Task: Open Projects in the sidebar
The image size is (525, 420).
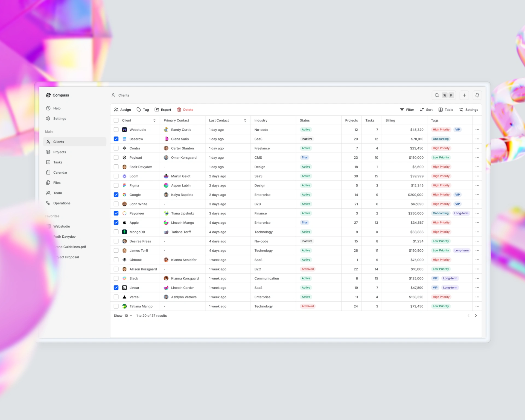Action: coord(60,152)
